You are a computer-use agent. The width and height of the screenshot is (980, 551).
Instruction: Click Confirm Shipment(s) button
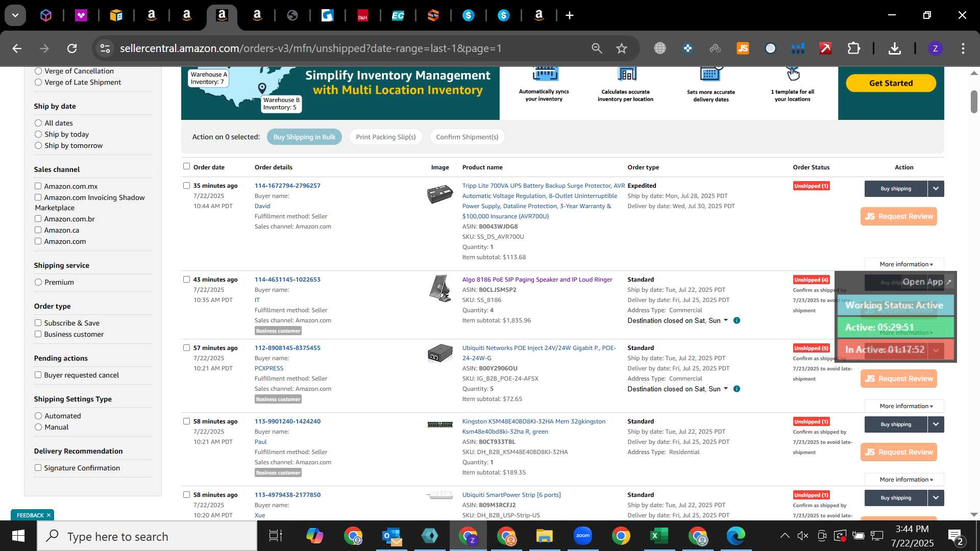467,137
